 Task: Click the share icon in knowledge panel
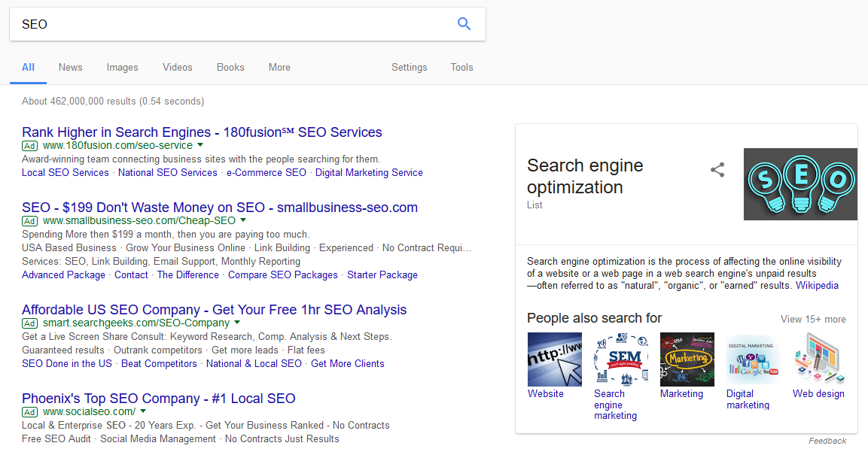(717, 170)
